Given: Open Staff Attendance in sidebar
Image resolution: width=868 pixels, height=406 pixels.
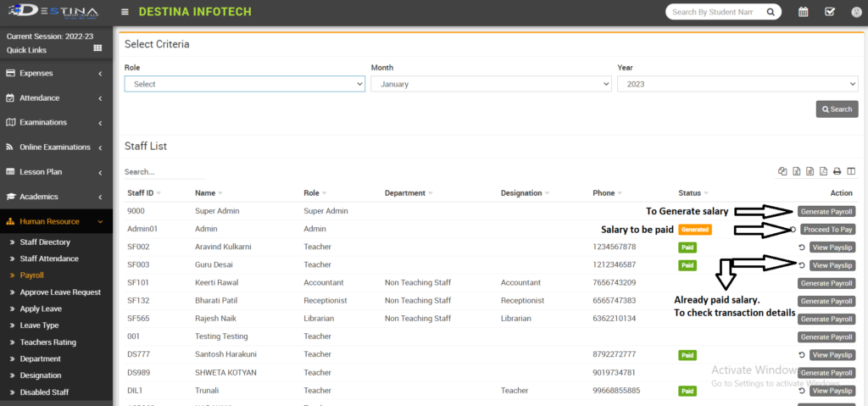Looking at the screenshot, I should point(49,259).
